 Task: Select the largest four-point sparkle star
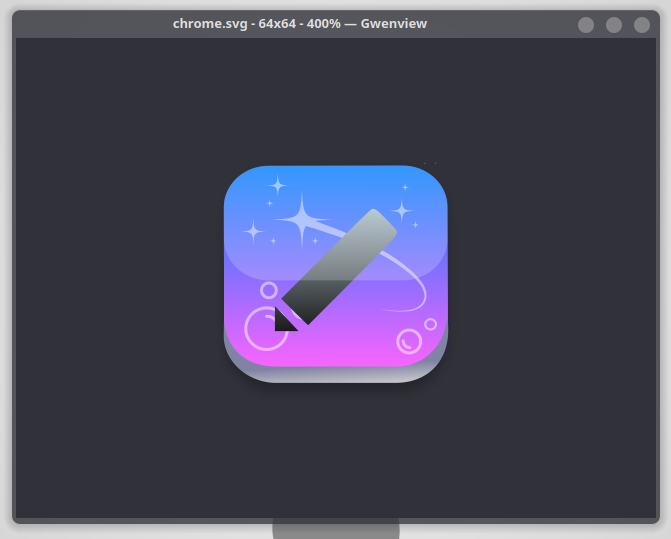pos(301,219)
